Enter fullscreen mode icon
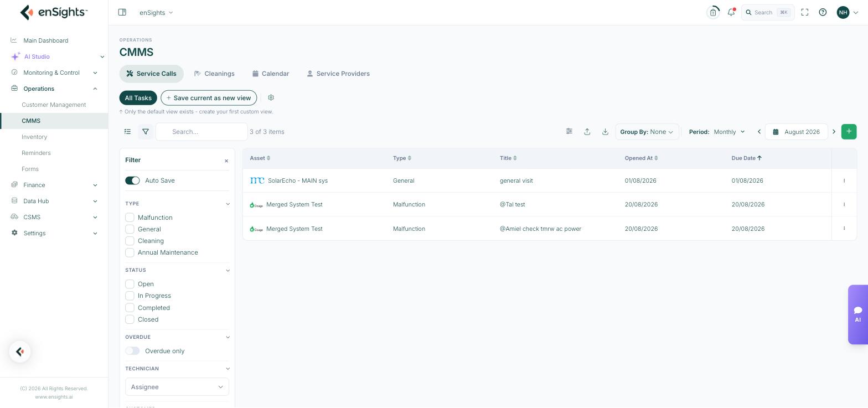Screen dimensions: 868x408 click(x=805, y=12)
